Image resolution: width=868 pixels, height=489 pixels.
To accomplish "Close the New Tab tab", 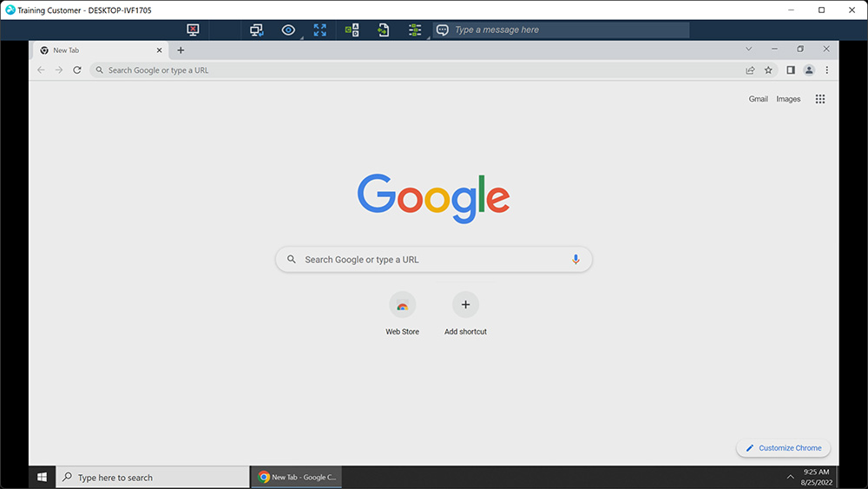I will [x=160, y=50].
